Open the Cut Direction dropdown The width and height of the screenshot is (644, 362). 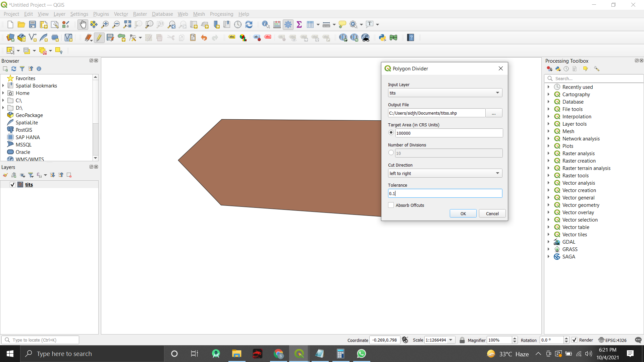445,173
